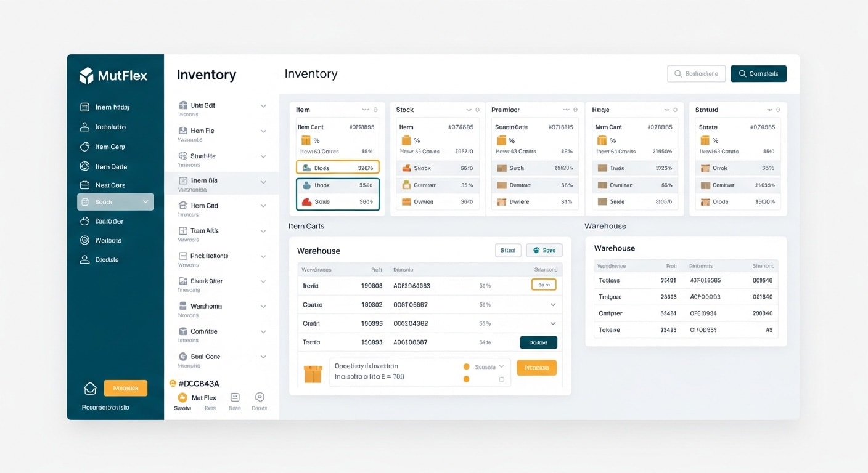Click the red Soxds item icon

pos(306,201)
